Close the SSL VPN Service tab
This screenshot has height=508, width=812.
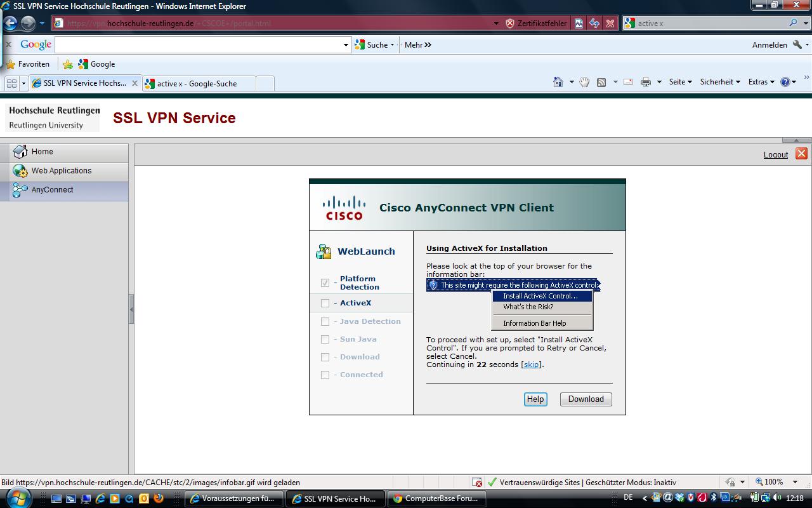coord(134,83)
